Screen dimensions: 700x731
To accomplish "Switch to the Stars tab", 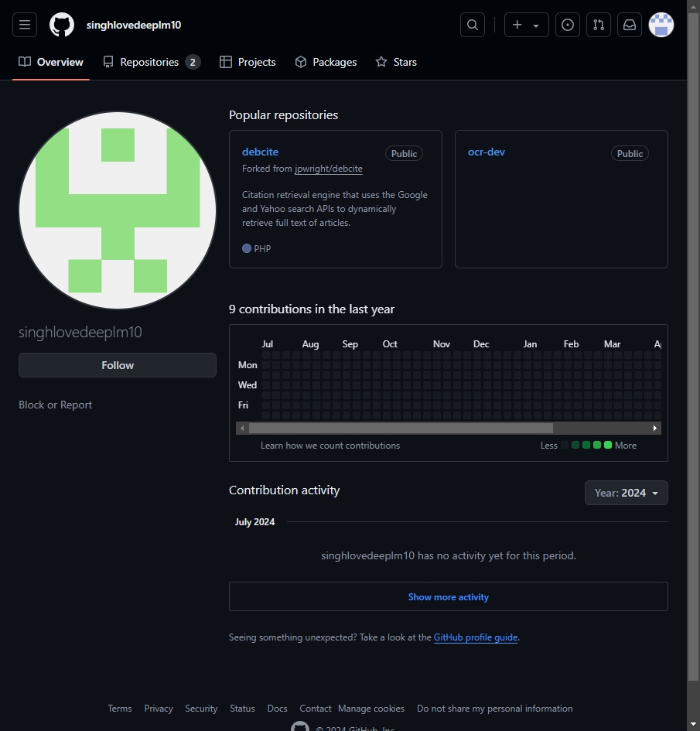I will point(396,62).
